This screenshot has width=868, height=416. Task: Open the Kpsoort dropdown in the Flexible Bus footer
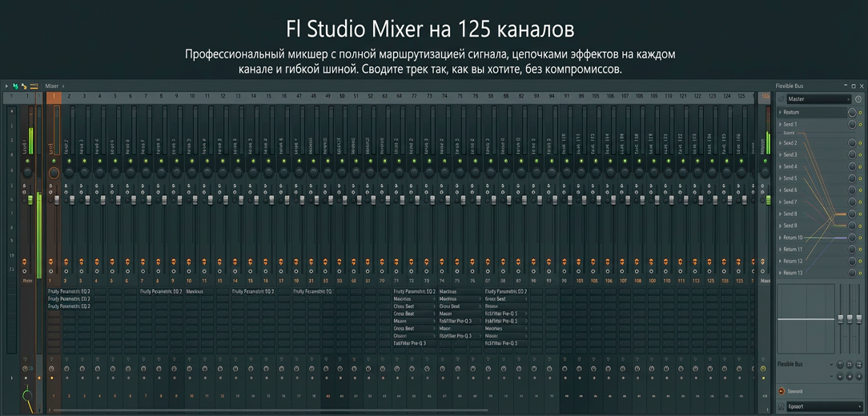[x=824, y=406]
